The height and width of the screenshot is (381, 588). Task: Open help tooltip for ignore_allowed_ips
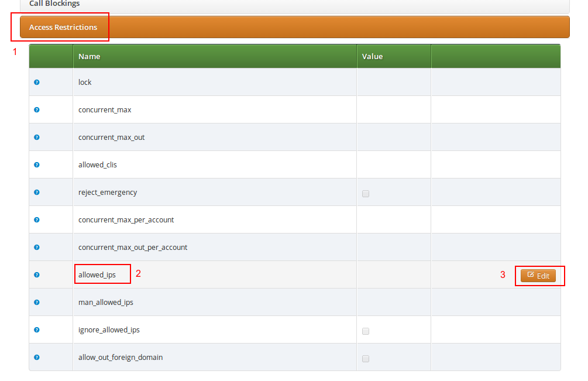tap(36, 329)
